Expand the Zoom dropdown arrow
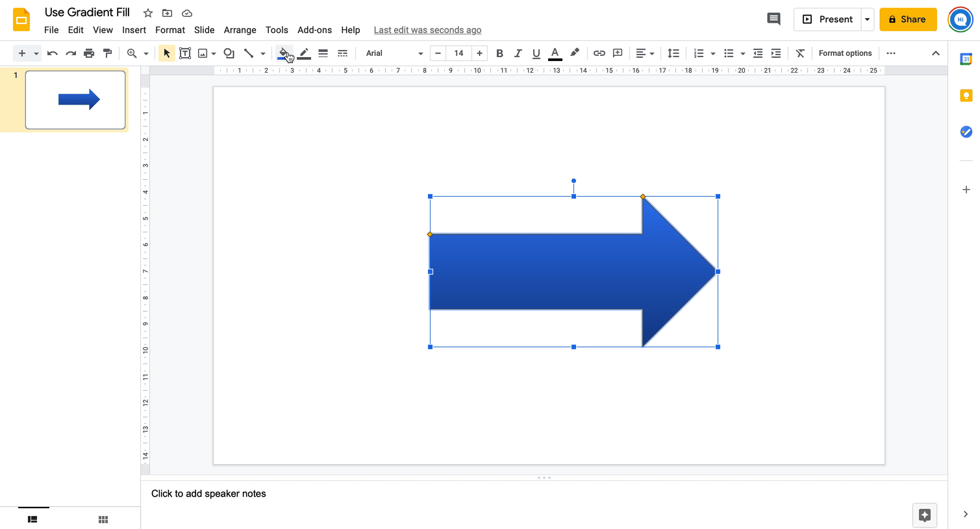The height and width of the screenshot is (529, 980). click(146, 53)
